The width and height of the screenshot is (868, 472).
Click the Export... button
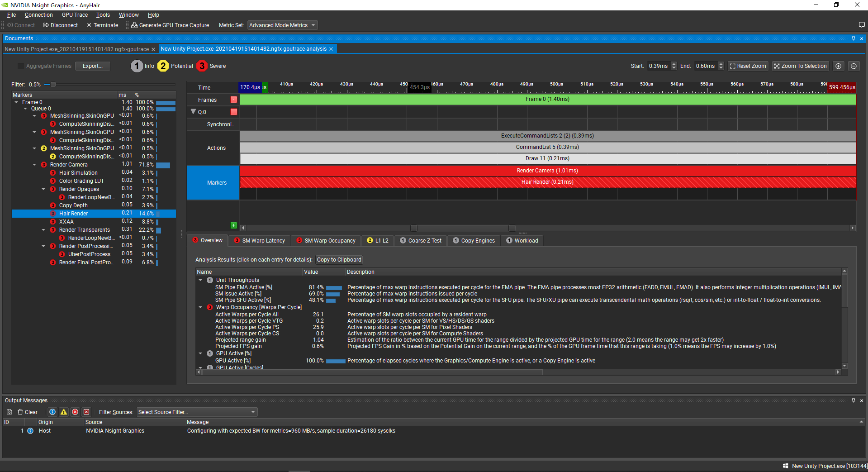point(93,66)
